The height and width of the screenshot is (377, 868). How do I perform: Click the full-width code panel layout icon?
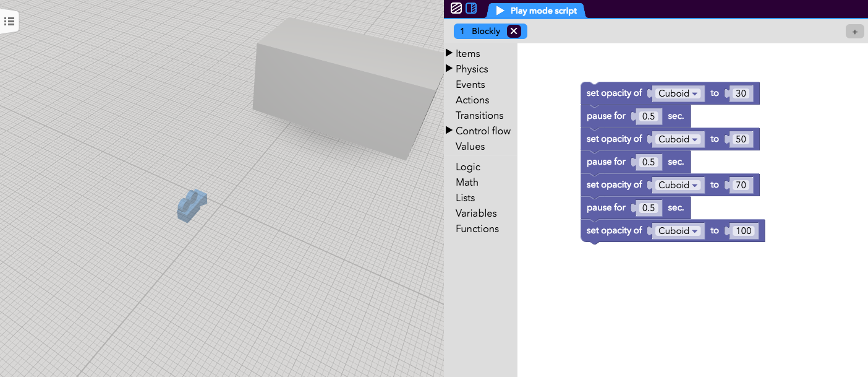point(456,9)
